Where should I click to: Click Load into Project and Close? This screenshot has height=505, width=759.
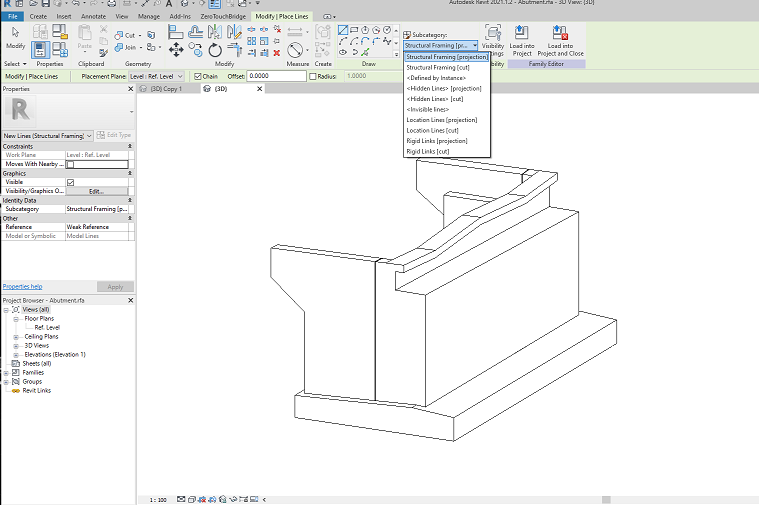560,41
